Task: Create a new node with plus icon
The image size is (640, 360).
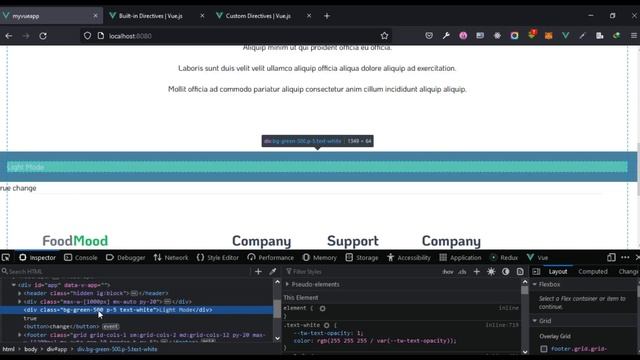Action: point(258,271)
